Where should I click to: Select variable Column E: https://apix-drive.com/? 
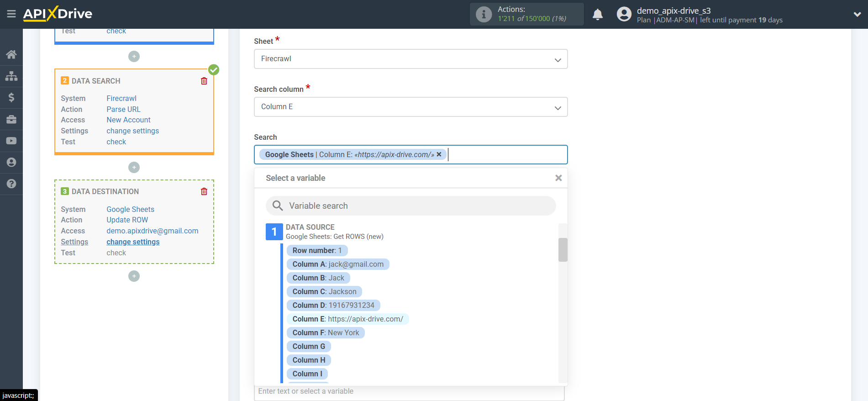347,319
